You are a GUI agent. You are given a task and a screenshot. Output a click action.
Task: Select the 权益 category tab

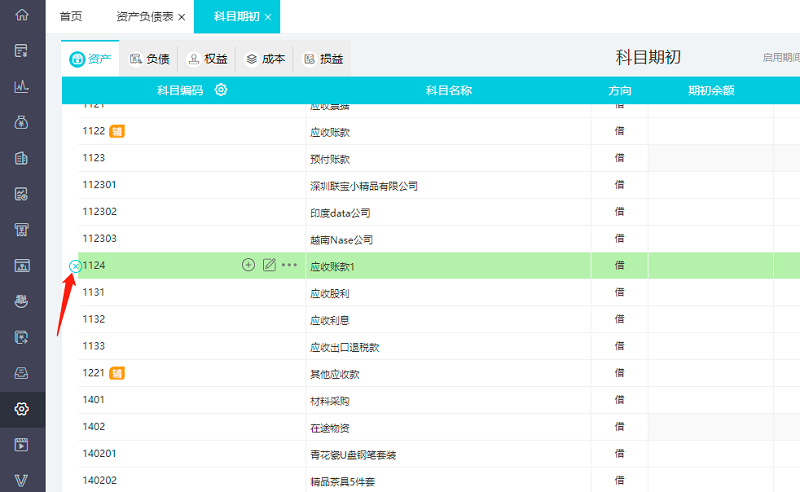(207, 59)
